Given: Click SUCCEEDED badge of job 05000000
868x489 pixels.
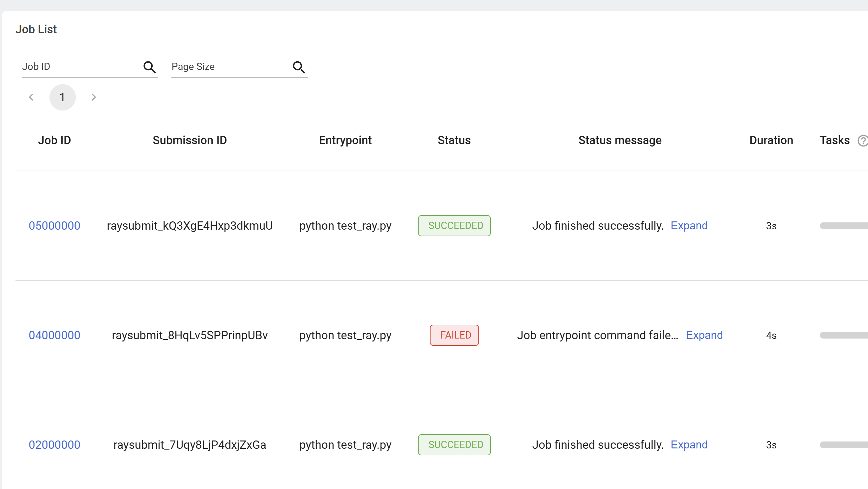Looking at the screenshot, I should click(x=454, y=226).
